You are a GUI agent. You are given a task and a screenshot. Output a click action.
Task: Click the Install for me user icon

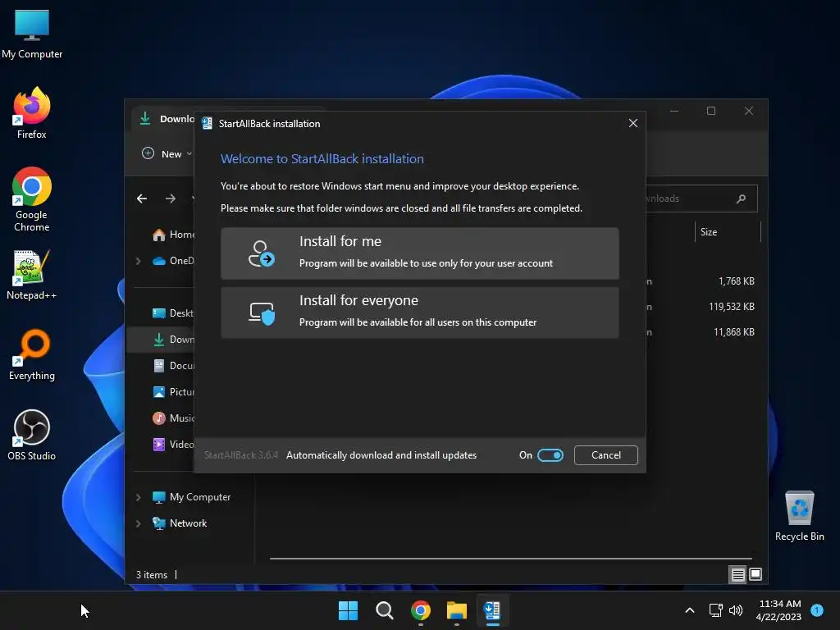pyautogui.click(x=261, y=253)
